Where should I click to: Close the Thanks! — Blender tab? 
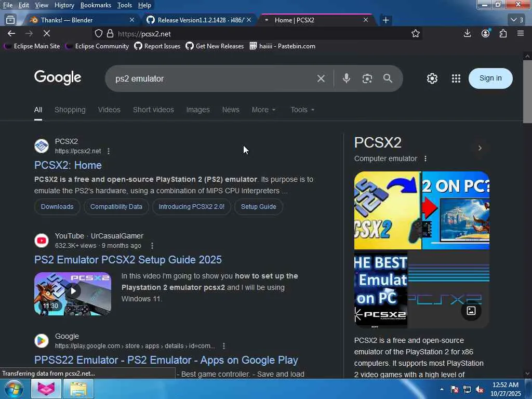[132, 20]
